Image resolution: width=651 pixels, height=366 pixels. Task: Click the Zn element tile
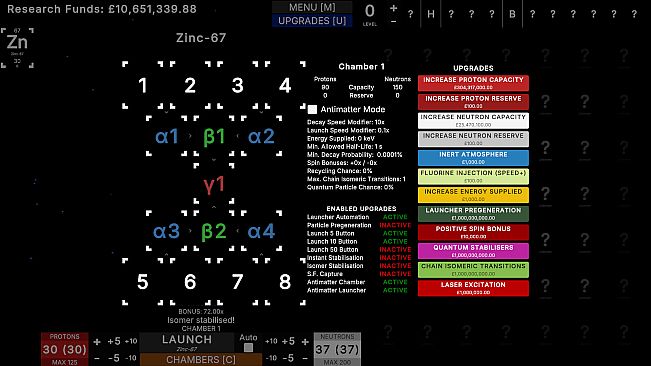[17, 48]
